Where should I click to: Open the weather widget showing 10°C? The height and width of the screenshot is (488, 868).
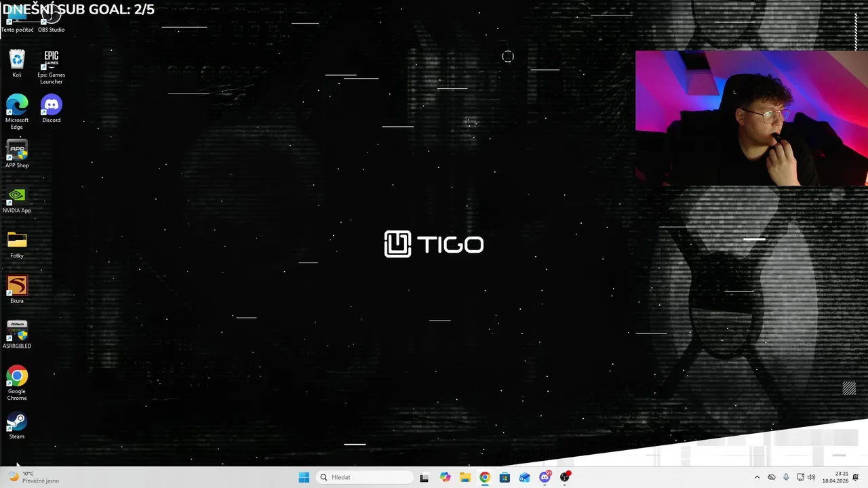coord(33,477)
